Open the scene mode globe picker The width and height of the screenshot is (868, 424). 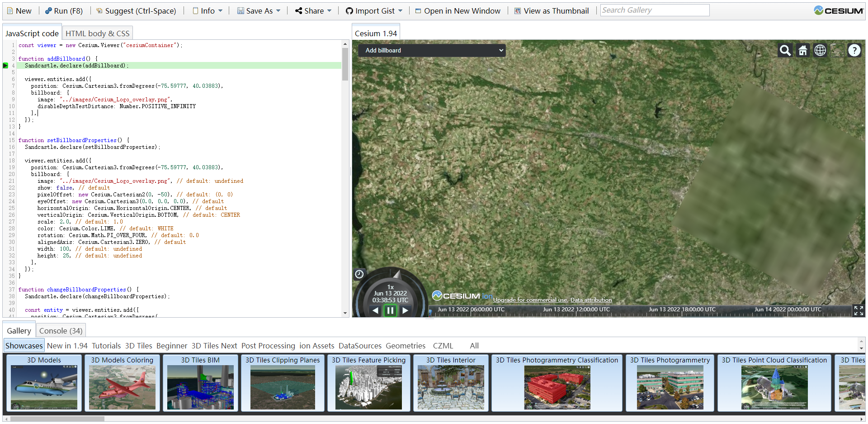(820, 50)
